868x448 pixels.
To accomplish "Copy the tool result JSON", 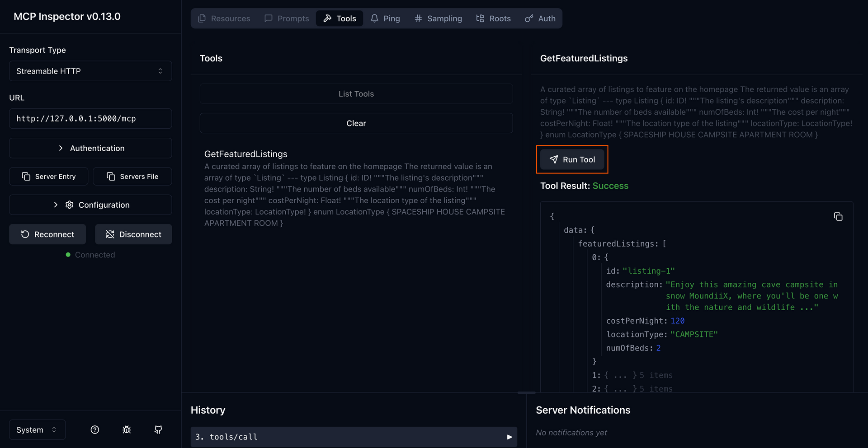I will [x=838, y=217].
